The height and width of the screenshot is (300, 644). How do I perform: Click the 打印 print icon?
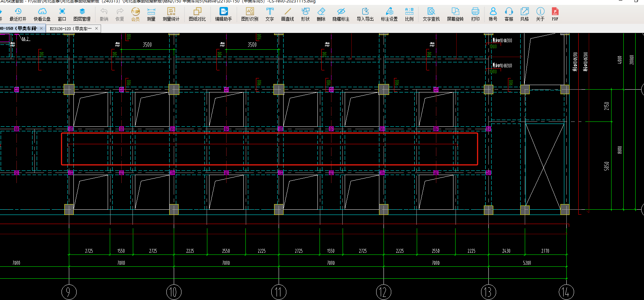(x=475, y=14)
